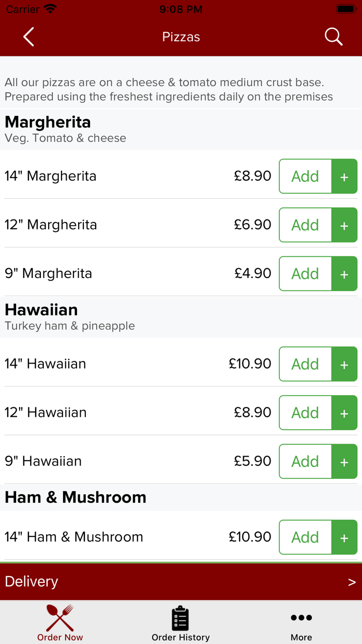Open the Order History tab
The width and height of the screenshot is (362, 644).
(180, 623)
